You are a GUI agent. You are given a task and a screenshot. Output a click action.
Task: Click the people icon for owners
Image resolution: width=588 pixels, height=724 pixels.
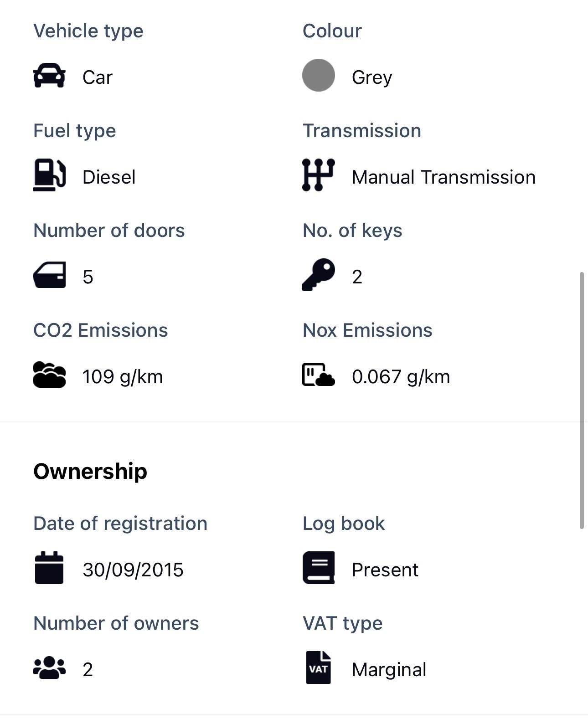click(x=49, y=668)
